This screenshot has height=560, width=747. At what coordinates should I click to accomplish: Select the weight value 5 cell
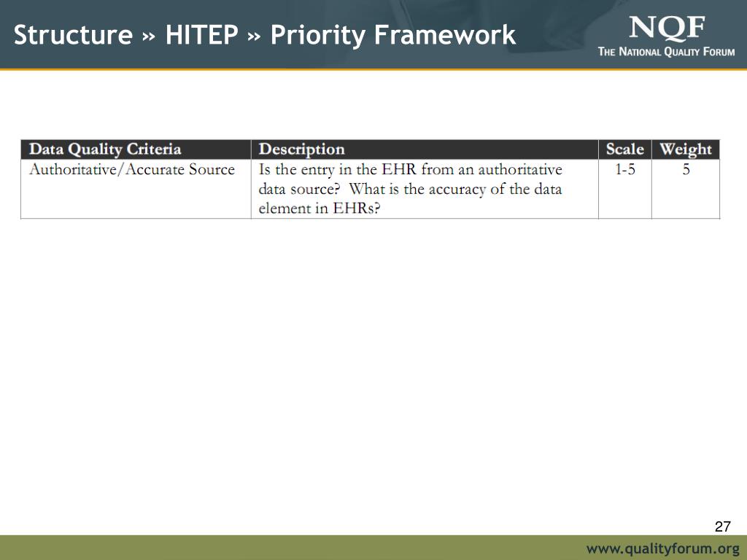tap(686, 189)
